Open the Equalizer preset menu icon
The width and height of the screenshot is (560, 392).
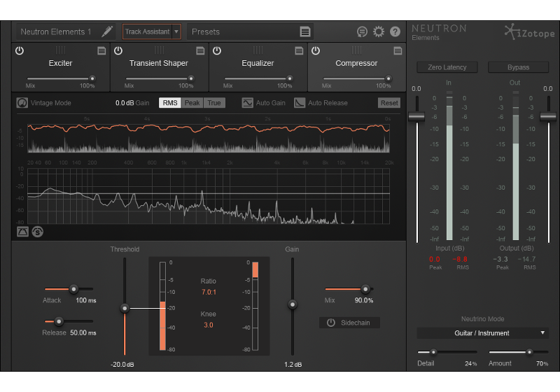[300, 50]
